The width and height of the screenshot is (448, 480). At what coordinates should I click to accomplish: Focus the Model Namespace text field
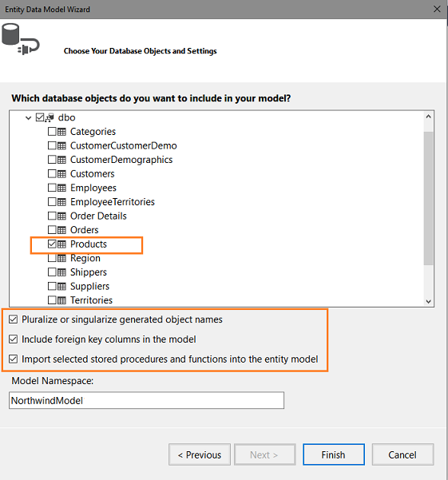pyautogui.click(x=147, y=400)
